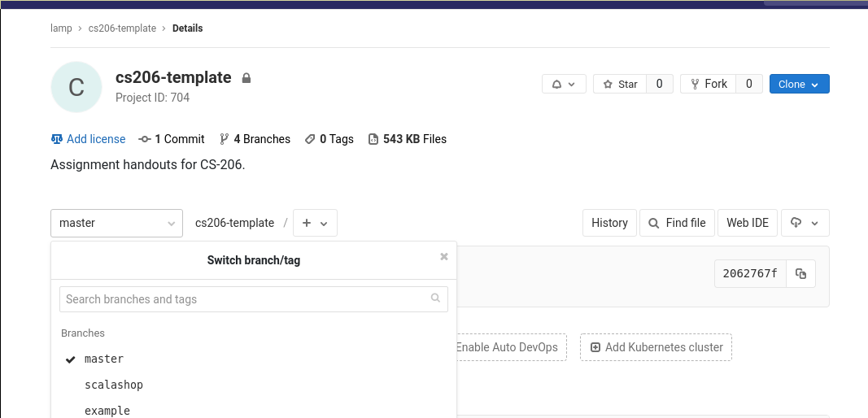Image resolution: width=868 pixels, height=418 pixels.
Task: Click the project avatar letter C
Action: 76,87
